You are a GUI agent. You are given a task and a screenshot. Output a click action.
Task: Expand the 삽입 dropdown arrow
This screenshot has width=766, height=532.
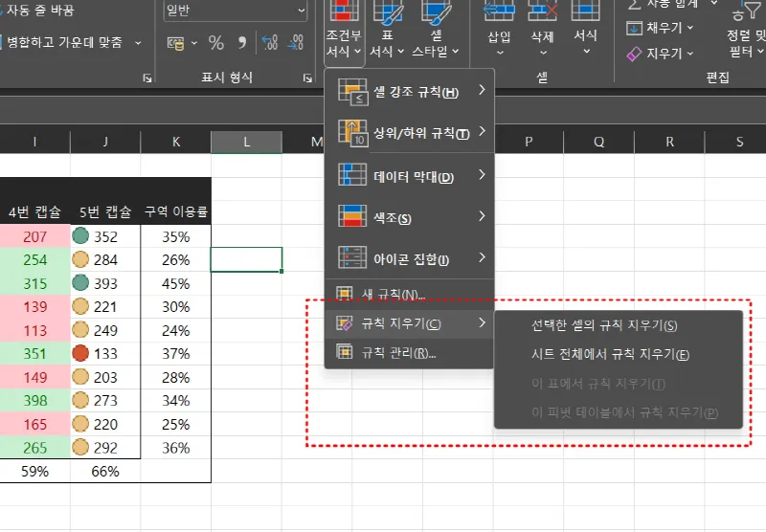tap(499, 53)
